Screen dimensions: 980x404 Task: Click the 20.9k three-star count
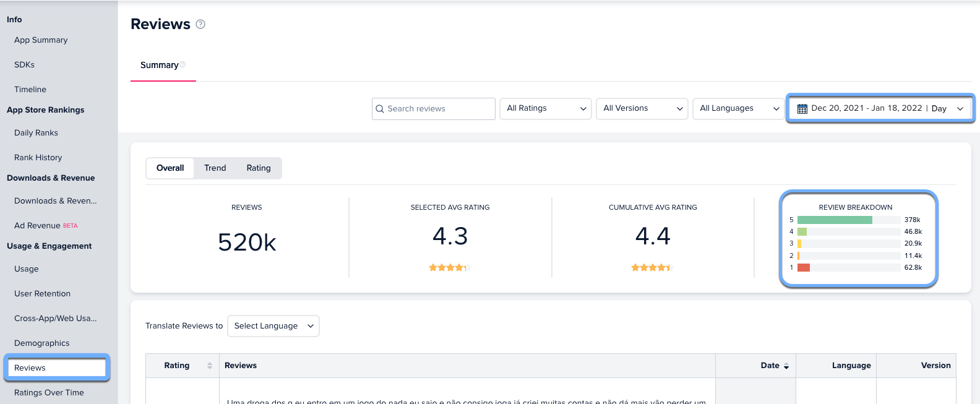pos(913,243)
